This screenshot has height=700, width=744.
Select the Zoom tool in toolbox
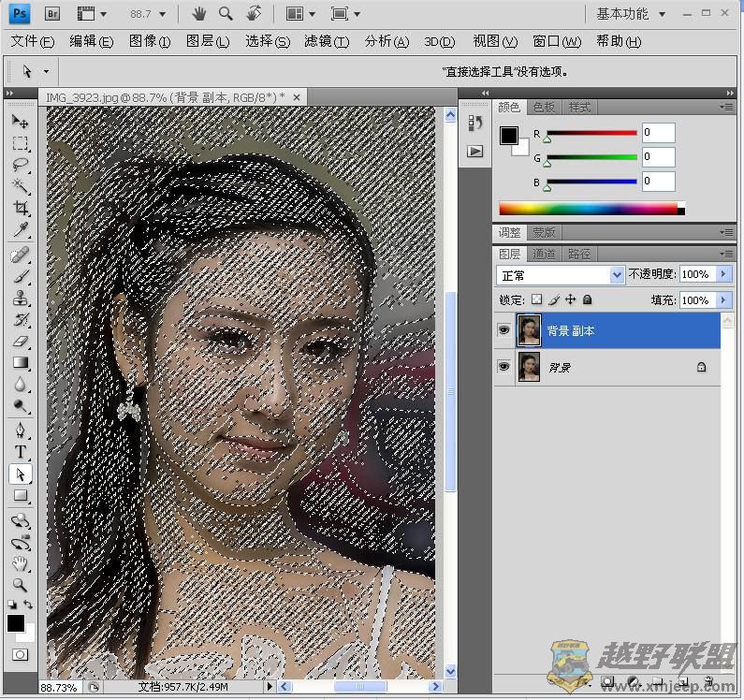[20, 584]
